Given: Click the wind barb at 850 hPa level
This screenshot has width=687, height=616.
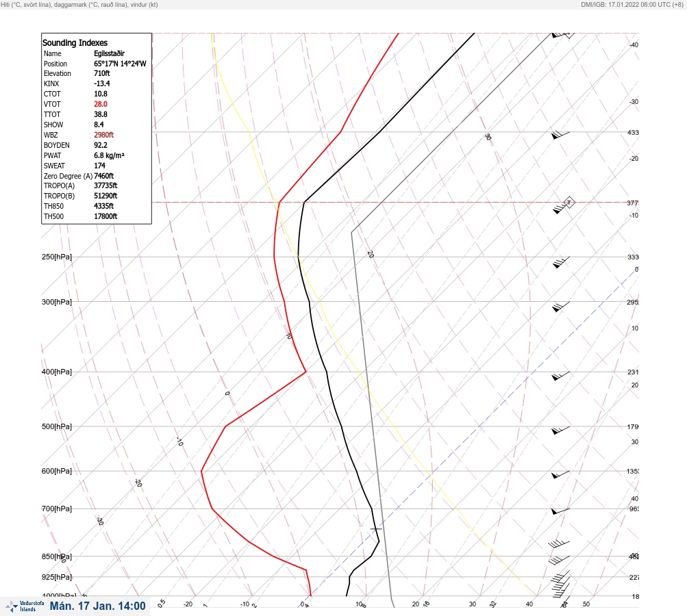Looking at the screenshot, I should coord(559,559).
